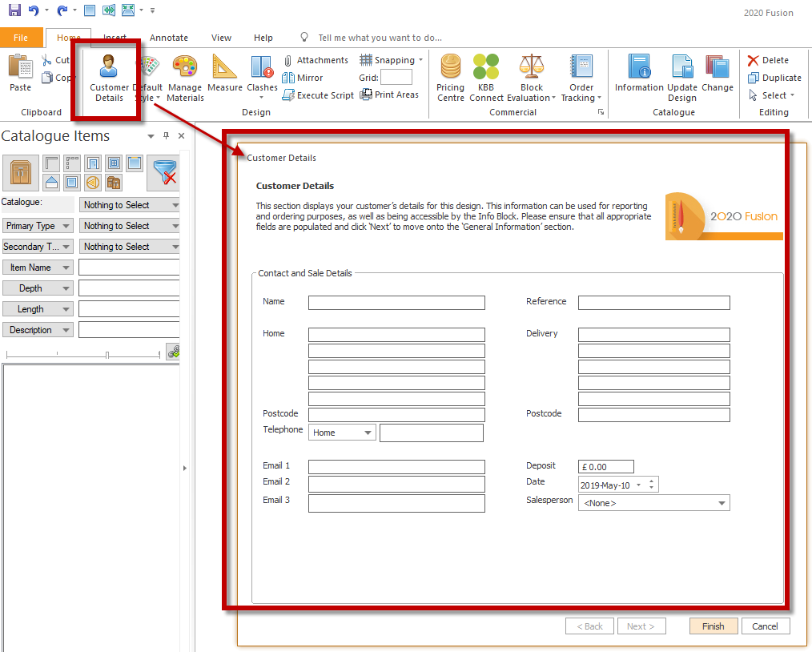The height and width of the screenshot is (652, 812).
Task: Open Customer Details from the ribbon
Action: [109, 78]
